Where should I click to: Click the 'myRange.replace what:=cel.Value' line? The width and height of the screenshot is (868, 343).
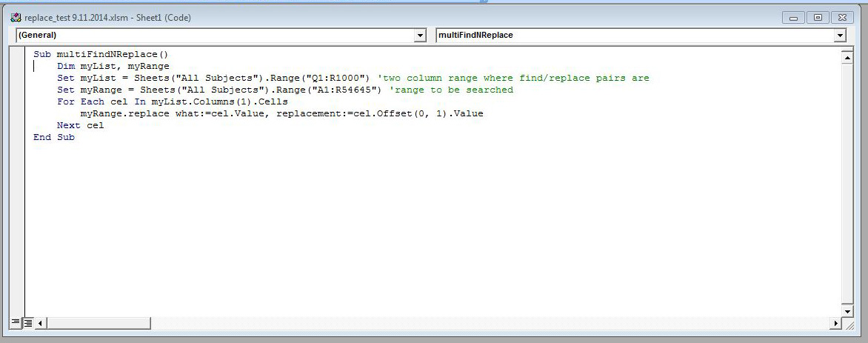281,113
